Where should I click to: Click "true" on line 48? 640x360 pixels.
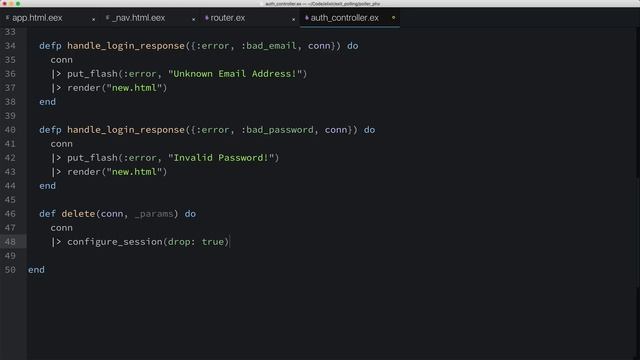click(x=213, y=242)
